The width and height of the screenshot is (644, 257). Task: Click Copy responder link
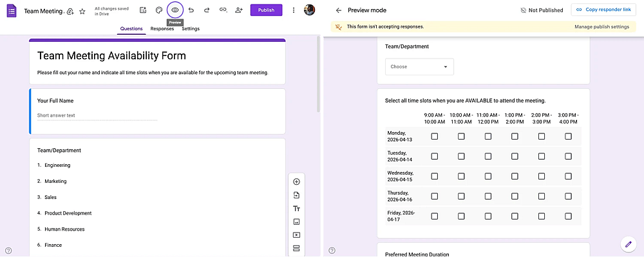click(603, 10)
